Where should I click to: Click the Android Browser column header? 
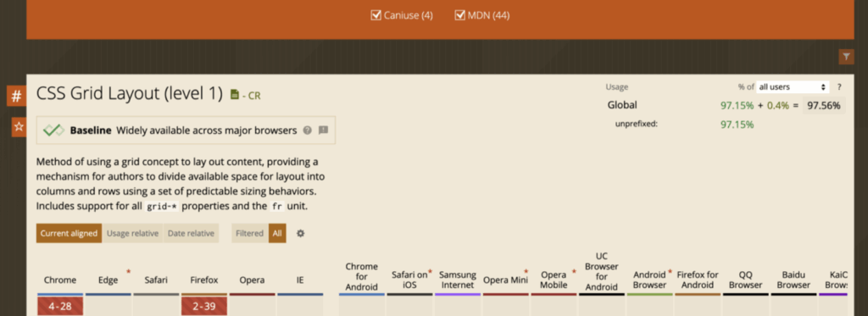click(650, 280)
